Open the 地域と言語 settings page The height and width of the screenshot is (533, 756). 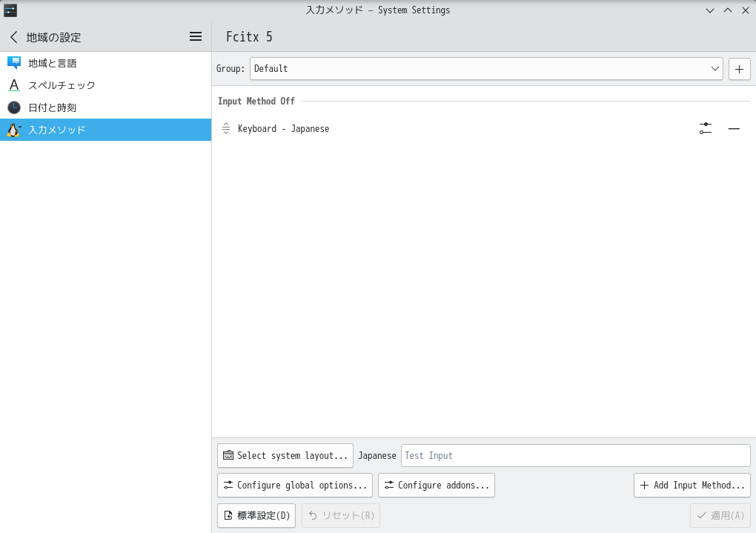pos(105,63)
